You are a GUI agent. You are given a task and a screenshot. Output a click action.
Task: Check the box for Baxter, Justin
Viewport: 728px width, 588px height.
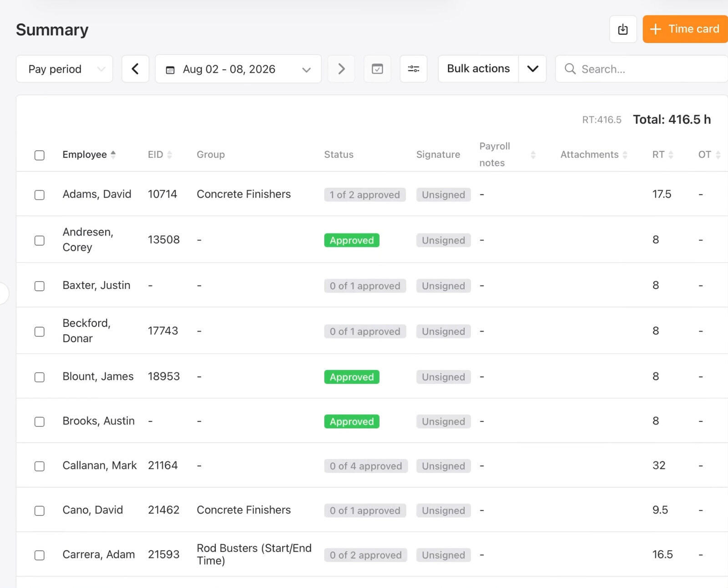[x=40, y=286]
